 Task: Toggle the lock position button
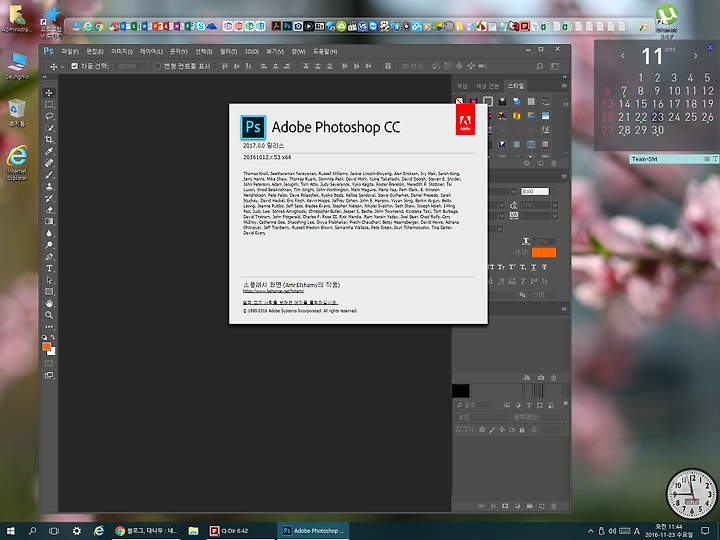pos(502,430)
